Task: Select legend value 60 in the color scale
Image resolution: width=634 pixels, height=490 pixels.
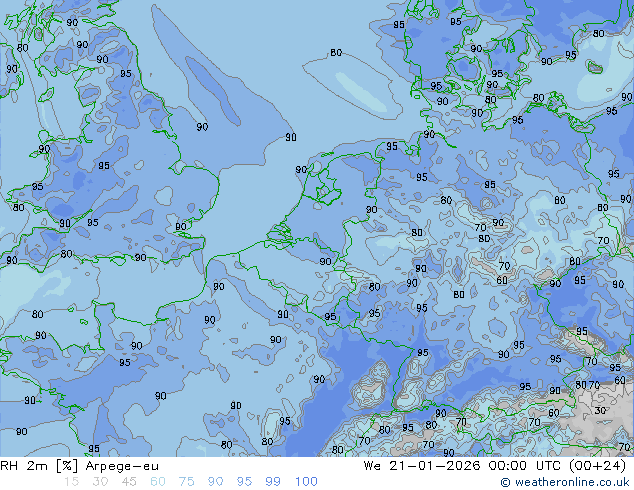Action: pos(158,482)
